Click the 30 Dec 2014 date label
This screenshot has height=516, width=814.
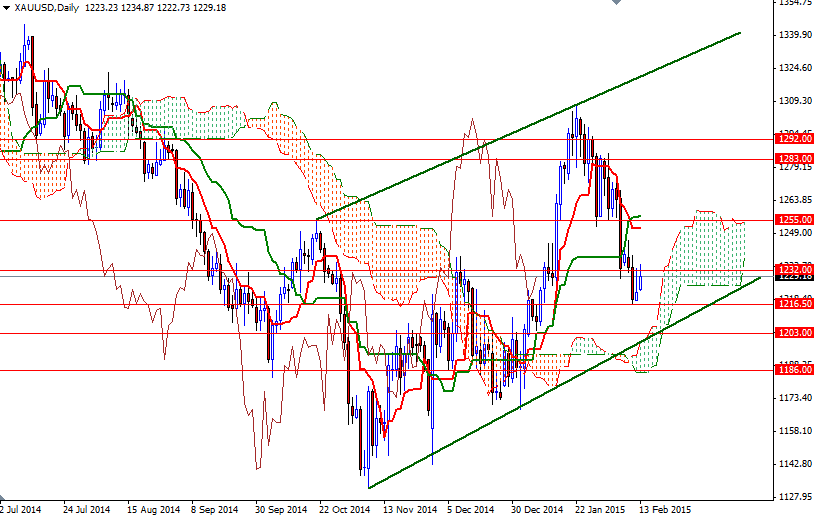(x=537, y=510)
